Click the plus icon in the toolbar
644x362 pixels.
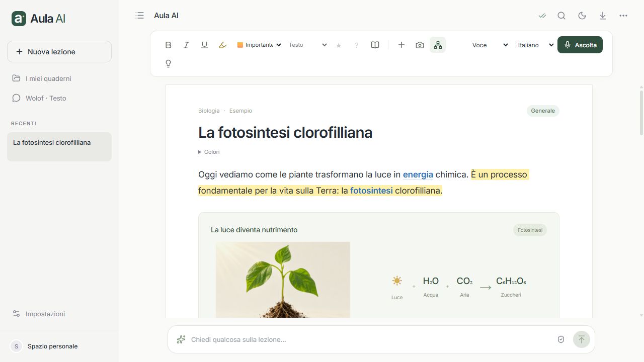(401, 45)
